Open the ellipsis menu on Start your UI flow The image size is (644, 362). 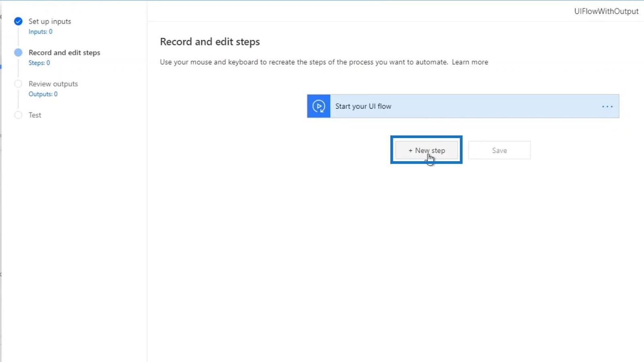(x=607, y=107)
